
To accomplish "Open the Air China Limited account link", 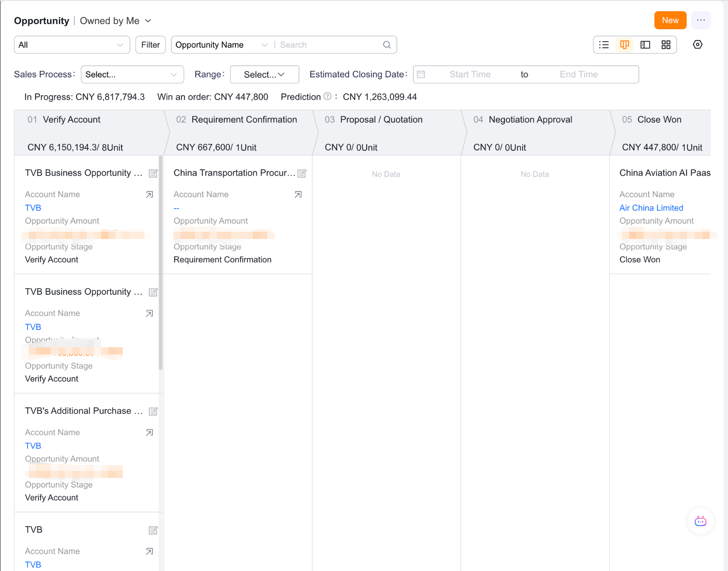I will (651, 208).
